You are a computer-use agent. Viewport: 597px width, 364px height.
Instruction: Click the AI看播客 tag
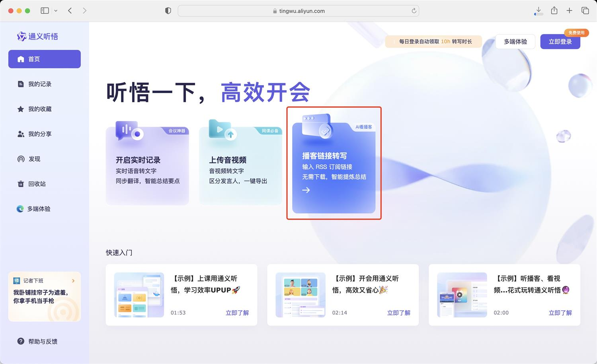[x=364, y=127]
